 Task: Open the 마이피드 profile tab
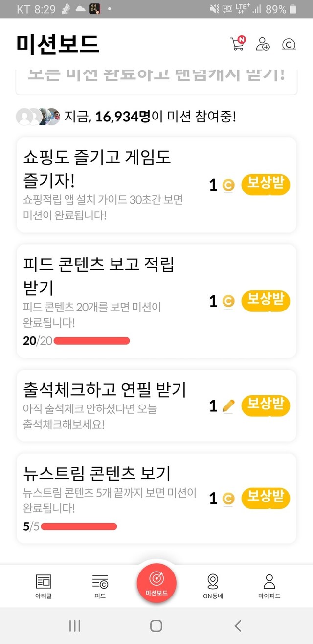point(269,586)
